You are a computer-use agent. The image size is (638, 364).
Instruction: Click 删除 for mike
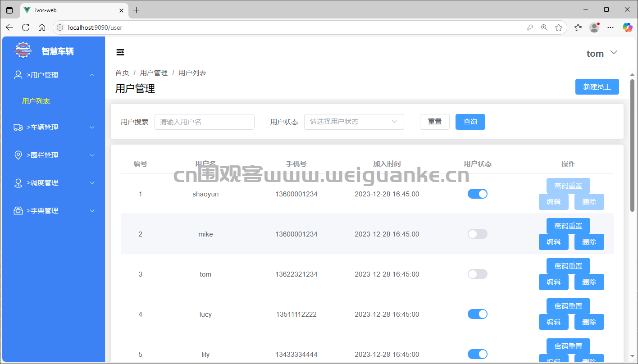[x=589, y=242]
